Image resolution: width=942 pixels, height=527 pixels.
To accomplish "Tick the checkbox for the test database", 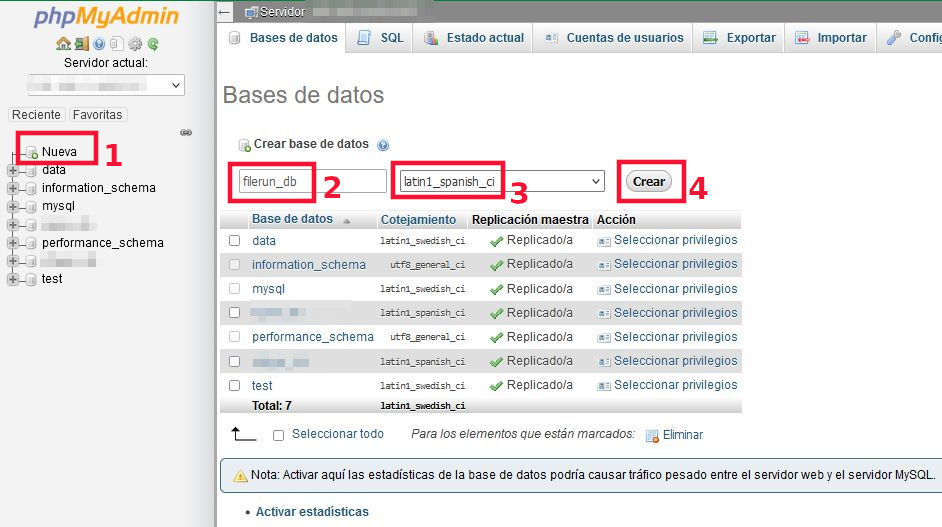I will pyautogui.click(x=234, y=385).
